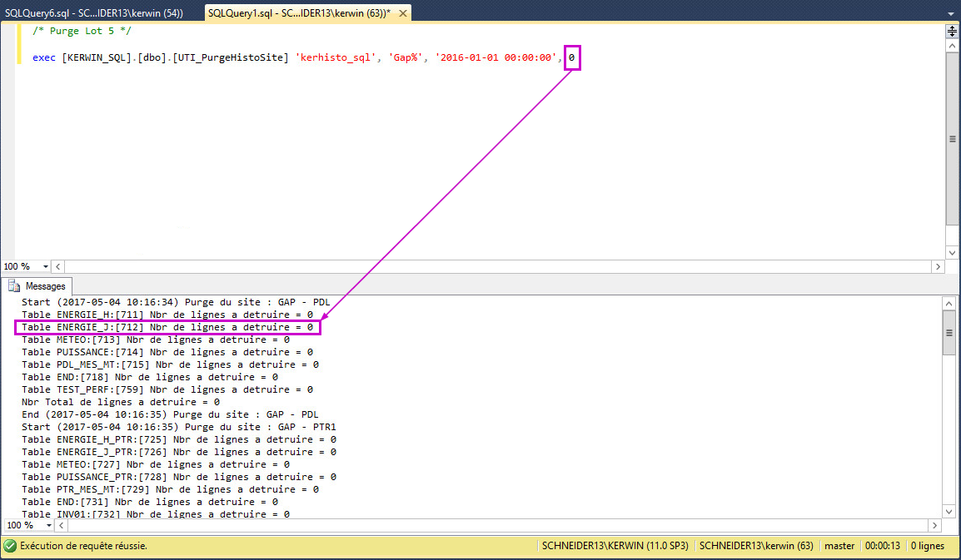Viewport: 961px width, 560px height.
Task: Click the green query success icon
Action: coord(10,546)
